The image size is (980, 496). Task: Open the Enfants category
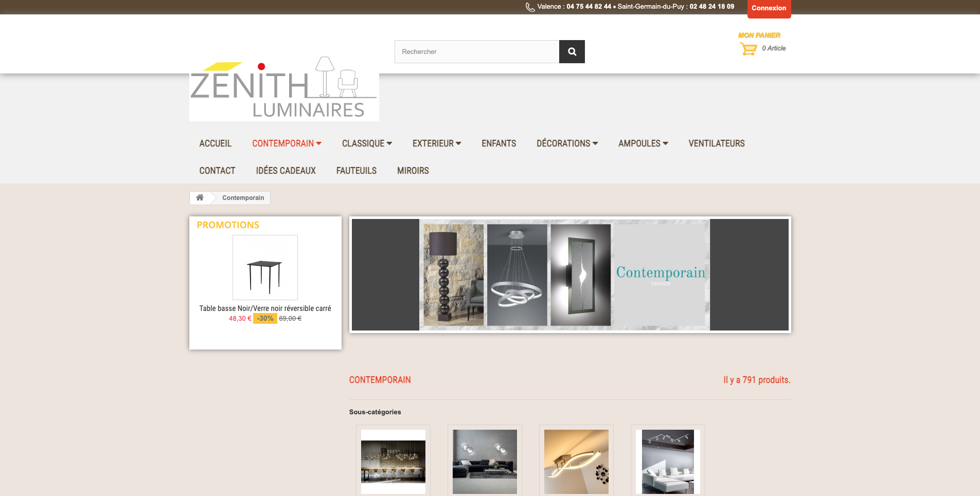(x=498, y=143)
